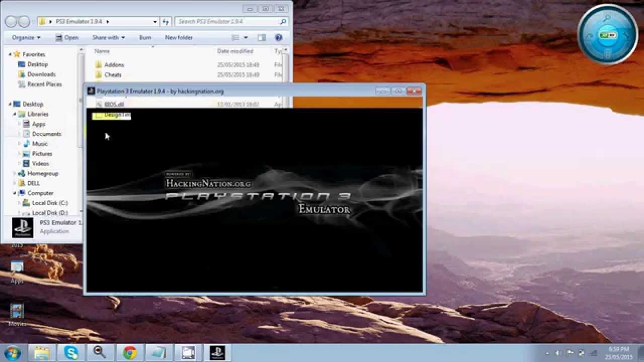Open the Share with dropdown

point(108,38)
